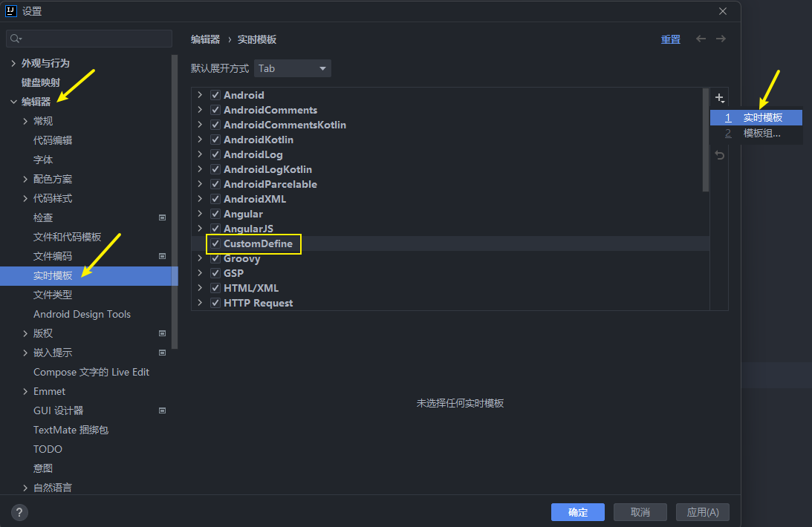This screenshot has height=527, width=812.
Task: Click the project-level marker icon beside 检查
Action: pos(163,217)
